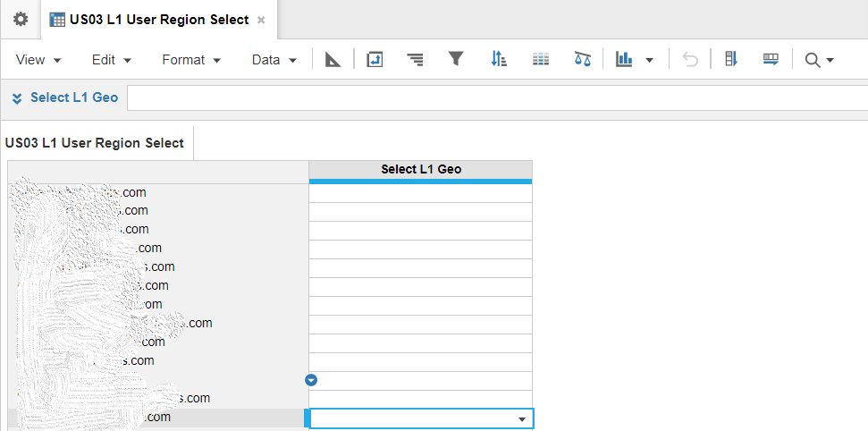Click the Wrap text toolbar icon
This screenshot has width=868, height=431.
(x=375, y=59)
